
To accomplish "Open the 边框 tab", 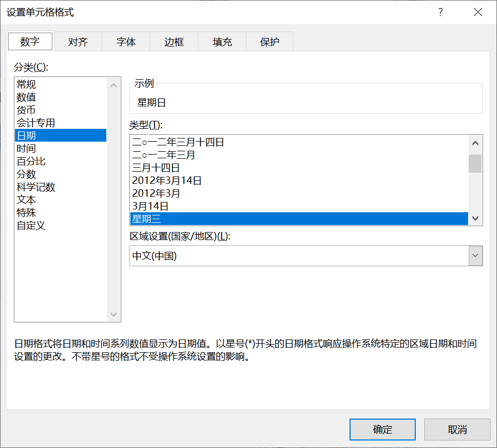I will tap(174, 42).
